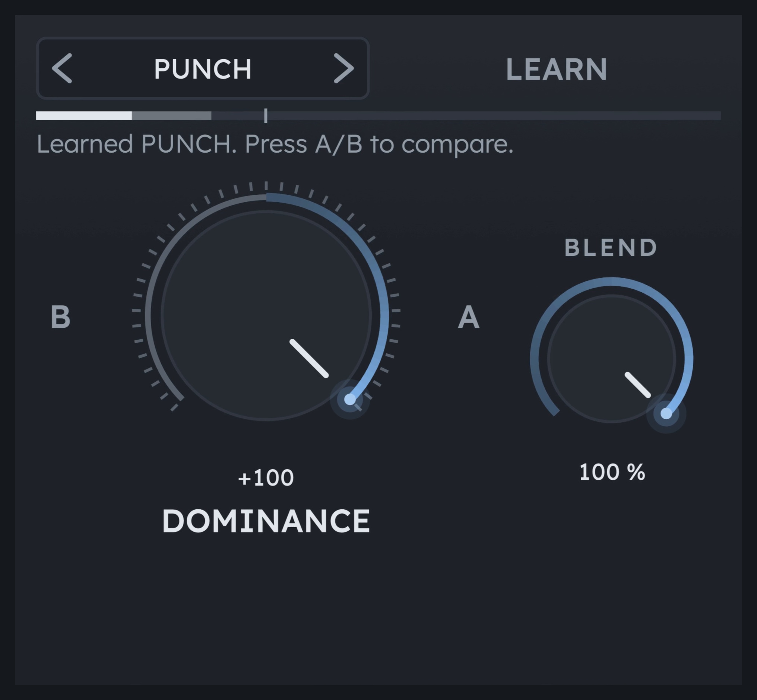Click the BLEND label text
Viewport: 757px width, 700px height.
611,248
